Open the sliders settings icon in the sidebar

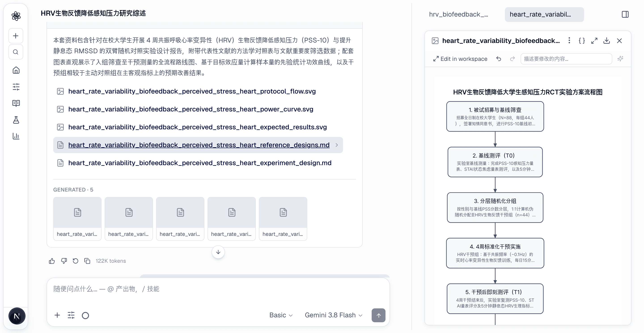[16, 87]
